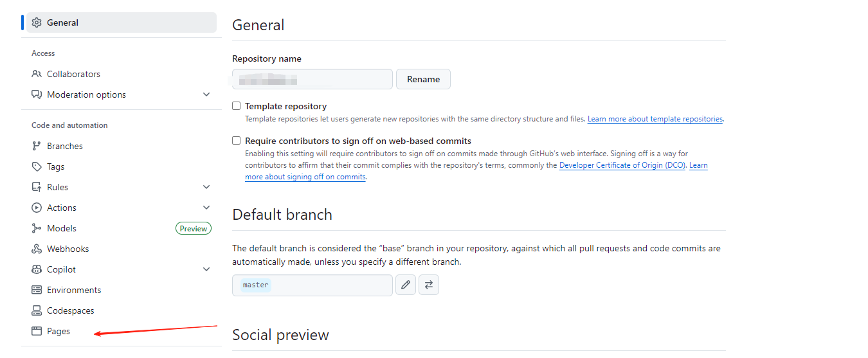This screenshot has width=868, height=358.
Task: Click the Default branch heading
Action: (x=282, y=215)
